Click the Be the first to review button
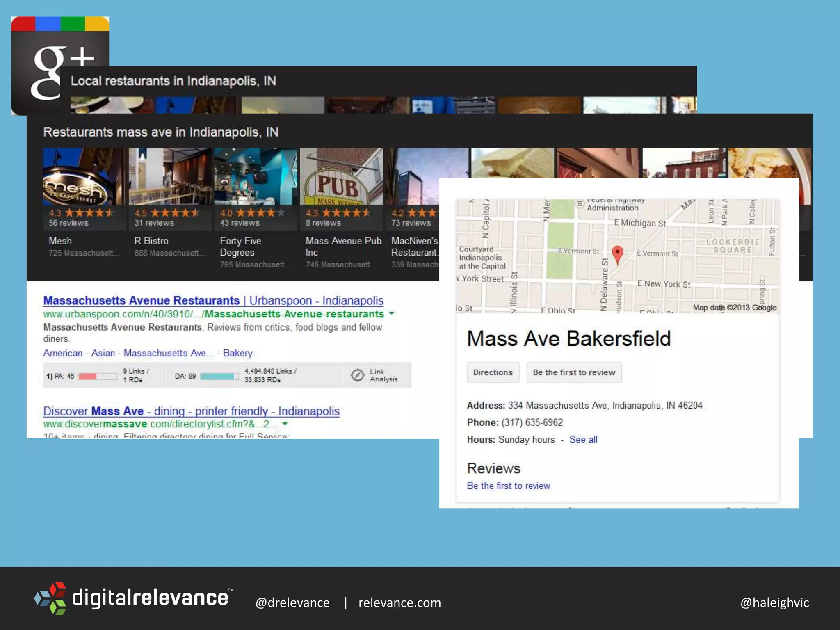This screenshot has width=840, height=630. (x=574, y=372)
